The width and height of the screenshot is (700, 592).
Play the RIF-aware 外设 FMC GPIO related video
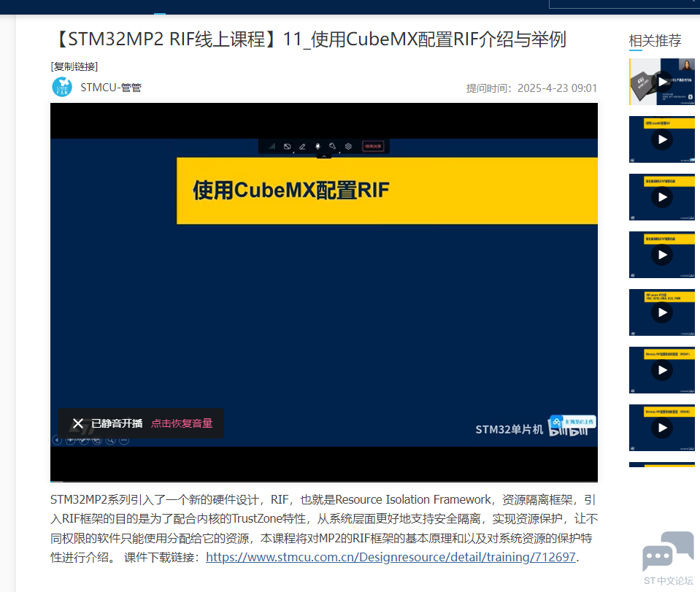tap(661, 312)
